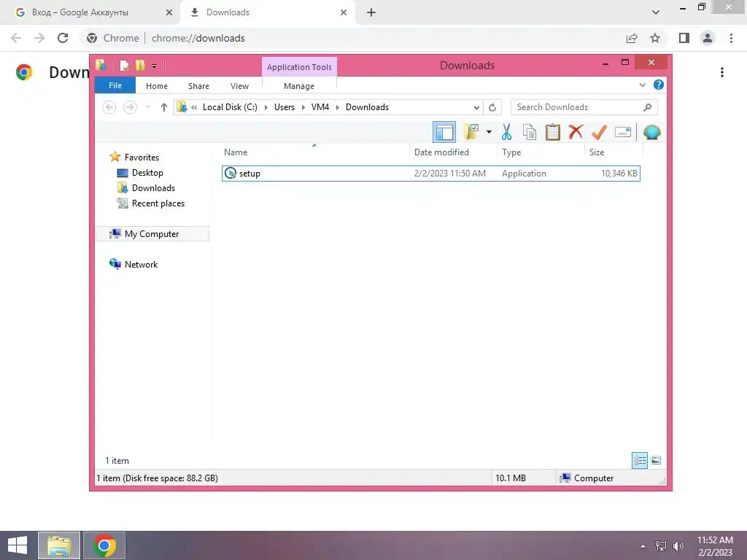
Task: Open Recent places in navigation pane
Action: coord(158,203)
